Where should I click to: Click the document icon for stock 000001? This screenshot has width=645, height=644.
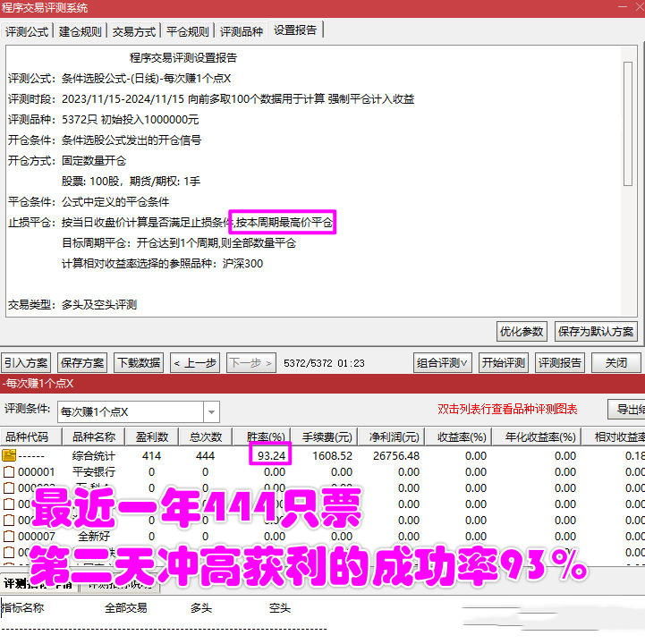point(10,471)
